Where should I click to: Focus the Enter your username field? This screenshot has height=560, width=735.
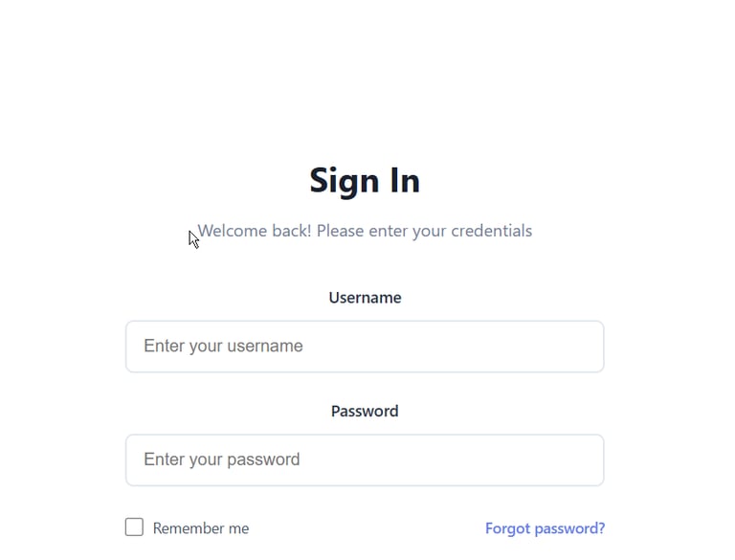click(x=365, y=347)
